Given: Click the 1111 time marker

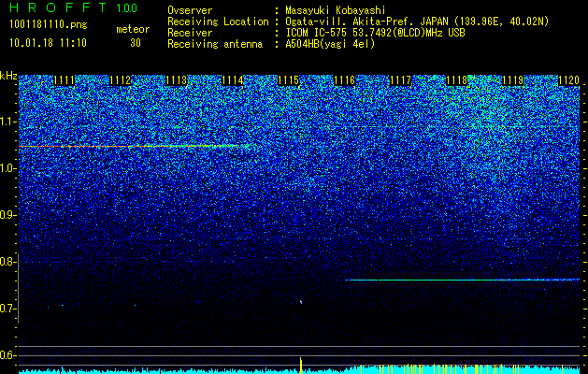Looking at the screenshot, I should click(x=65, y=80).
